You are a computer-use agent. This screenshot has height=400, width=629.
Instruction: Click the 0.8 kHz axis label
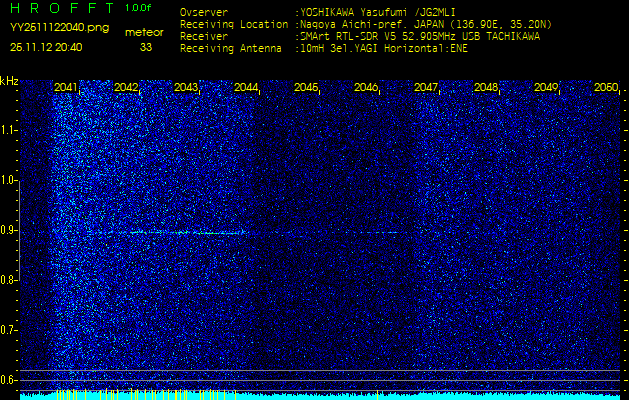click(x=8, y=280)
